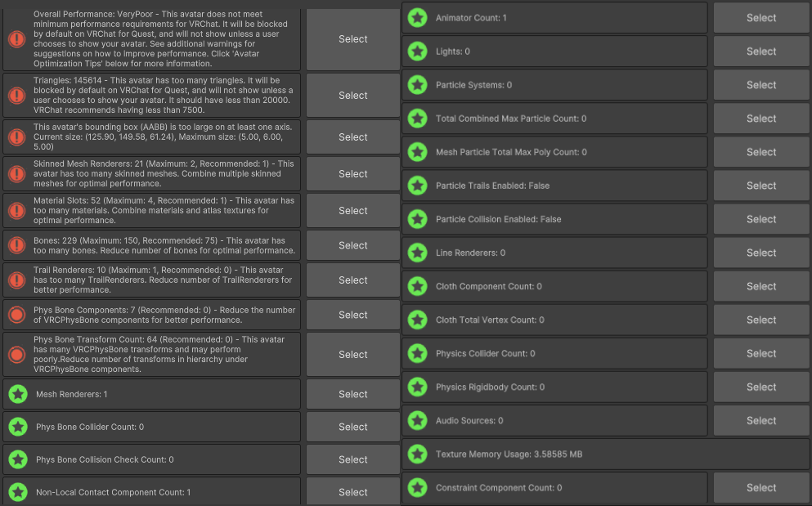
Task: Hit Select next to Lights: 0
Action: [x=760, y=51]
